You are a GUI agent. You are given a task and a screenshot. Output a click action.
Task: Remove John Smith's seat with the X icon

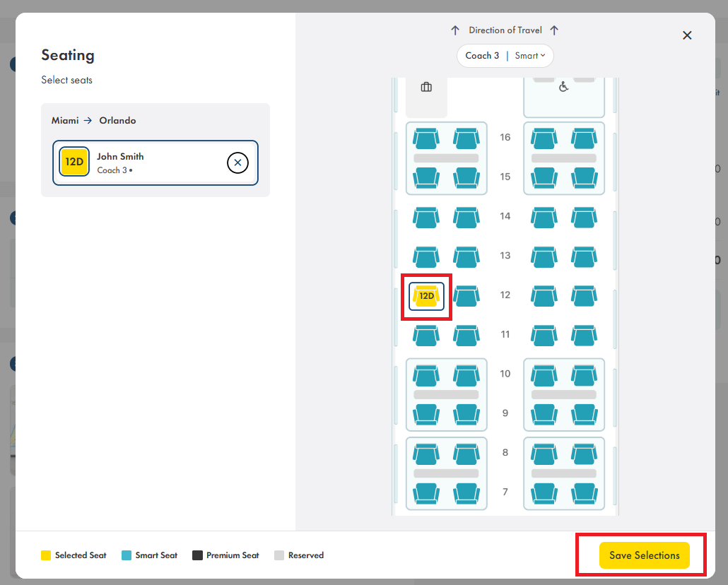click(x=237, y=162)
